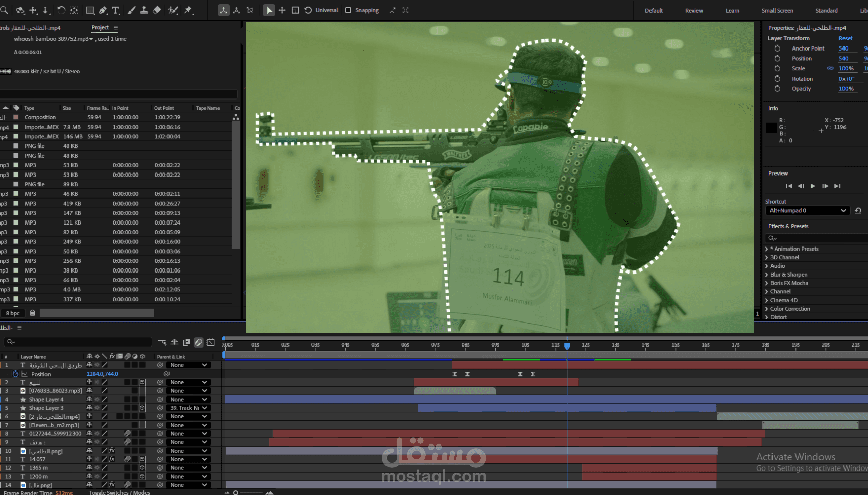
Task: Delete selected project item with trash icon
Action: click(33, 313)
